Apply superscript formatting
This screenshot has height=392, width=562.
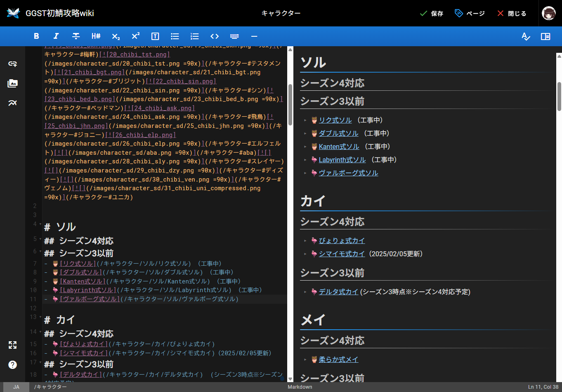coord(135,36)
